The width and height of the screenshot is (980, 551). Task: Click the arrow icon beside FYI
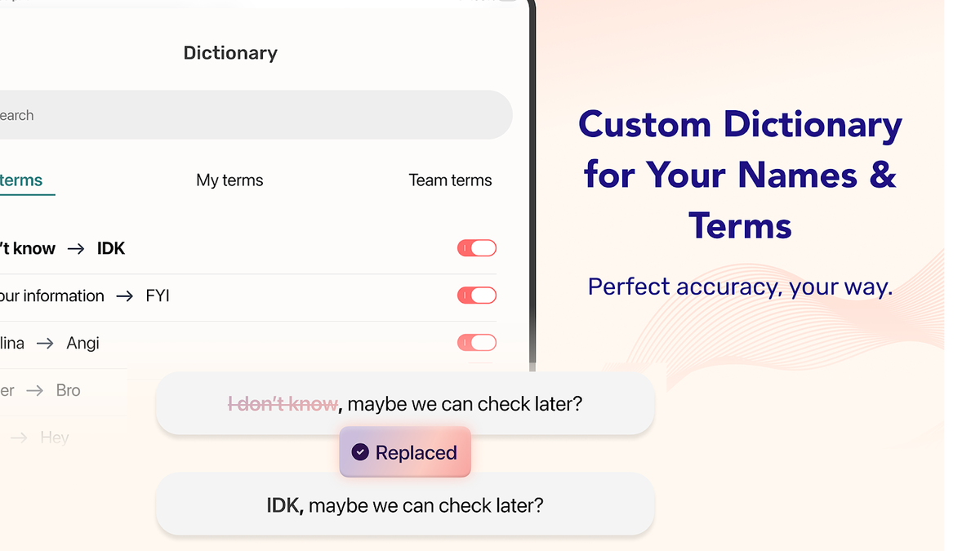click(x=124, y=295)
